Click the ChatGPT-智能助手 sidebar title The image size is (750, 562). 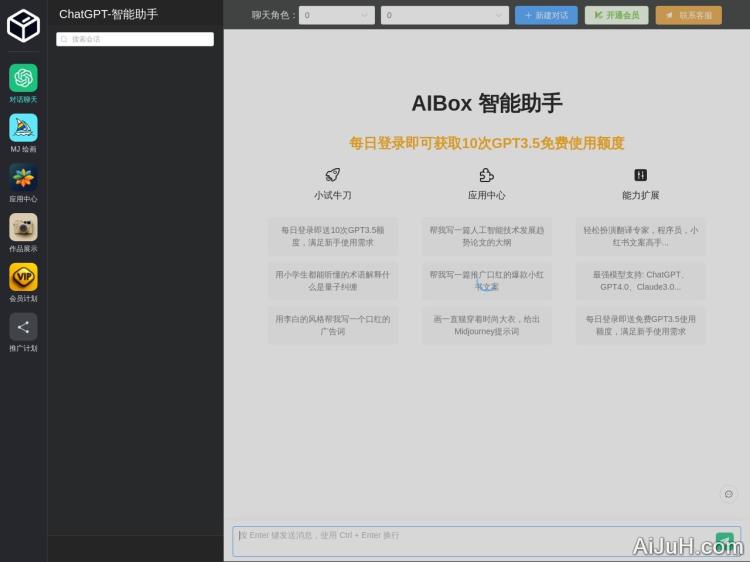click(x=109, y=14)
